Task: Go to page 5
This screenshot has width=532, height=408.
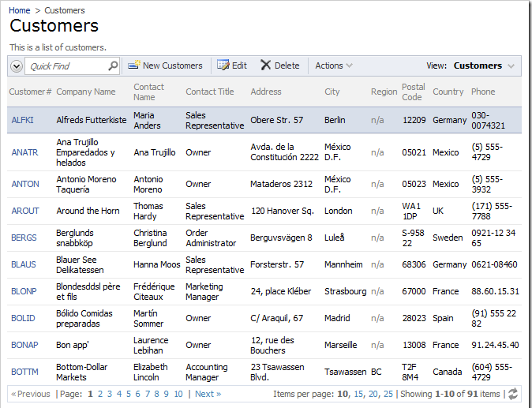Action: [129, 394]
